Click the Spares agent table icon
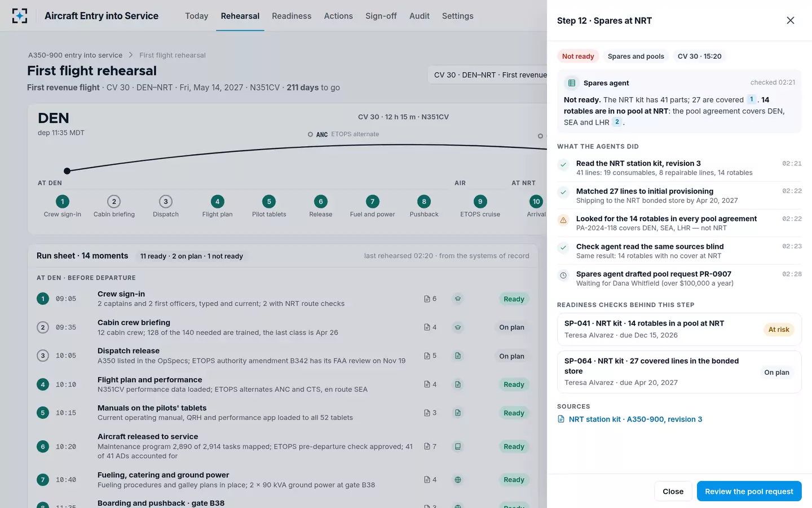This screenshot has height=508, width=812. (572, 83)
